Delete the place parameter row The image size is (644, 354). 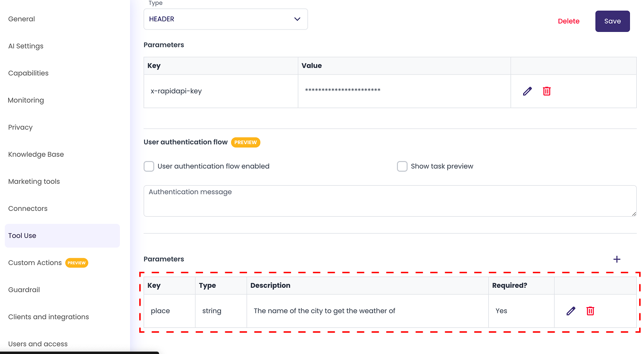(590, 311)
